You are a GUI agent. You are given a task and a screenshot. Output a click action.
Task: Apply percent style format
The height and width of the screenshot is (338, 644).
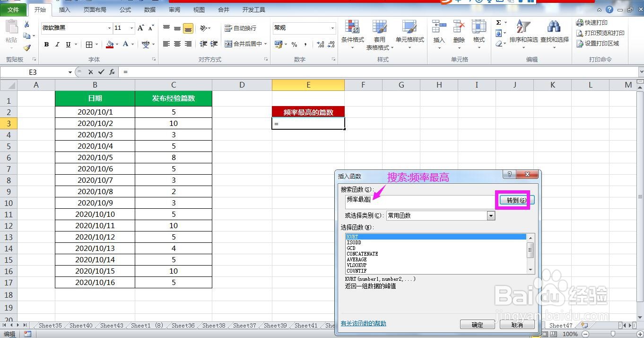pos(294,44)
